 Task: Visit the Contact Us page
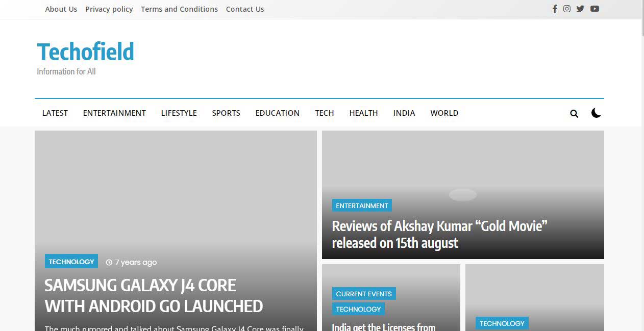pyautogui.click(x=245, y=9)
